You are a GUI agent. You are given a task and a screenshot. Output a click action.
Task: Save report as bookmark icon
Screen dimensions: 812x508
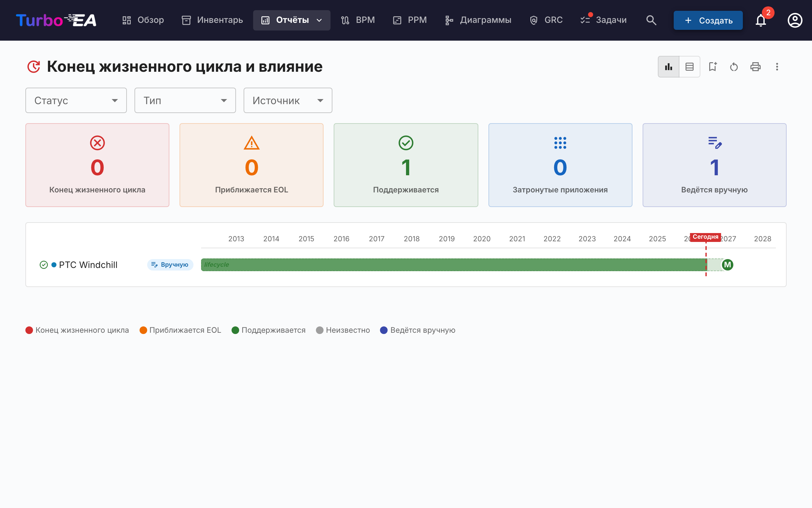click(x=713, y=67)
